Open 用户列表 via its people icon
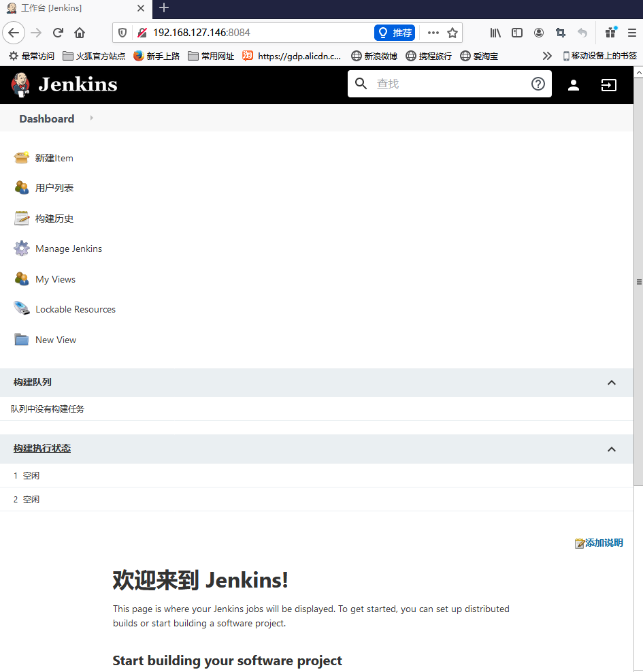 (x=22, y=188)
